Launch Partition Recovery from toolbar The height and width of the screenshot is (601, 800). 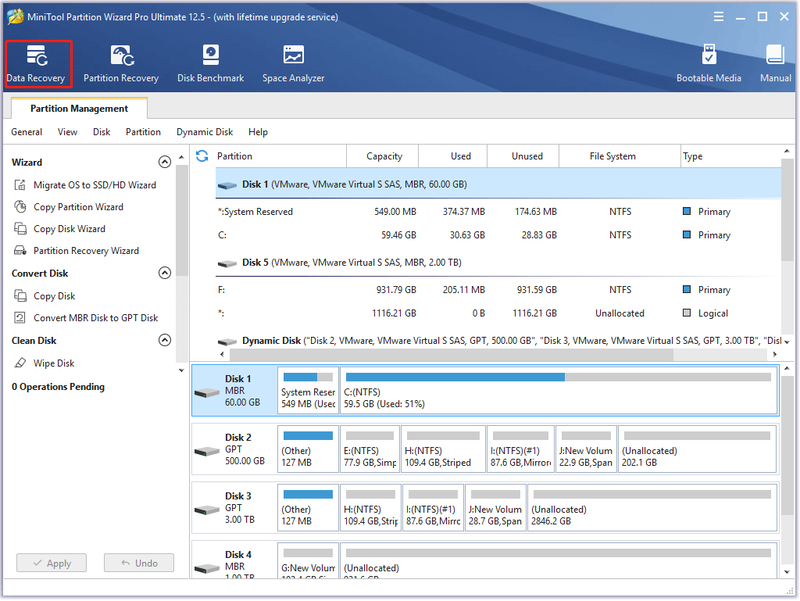pyautogui.click(x=121, y=64)
